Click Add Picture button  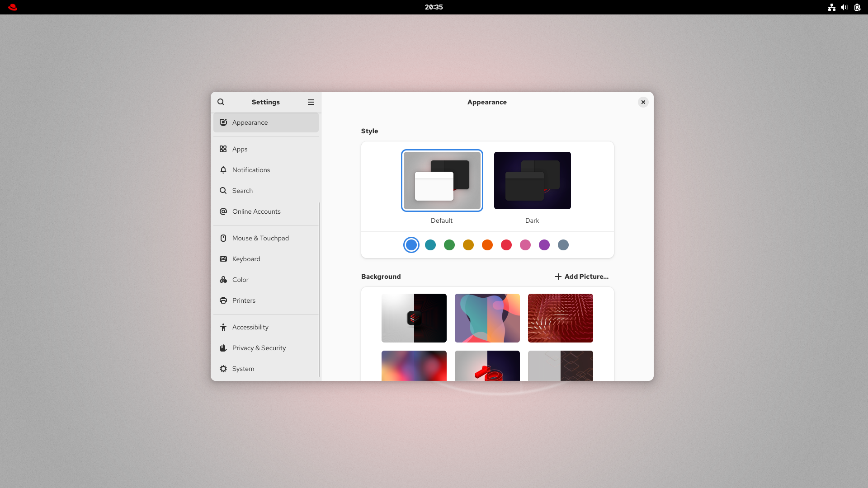click(582, 277)
